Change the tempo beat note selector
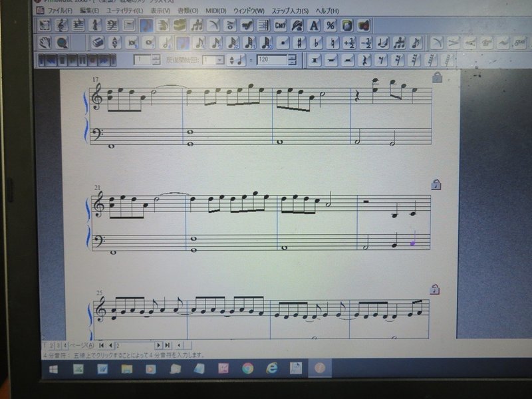This screenshot has width=532, height=399. [237, 60]
